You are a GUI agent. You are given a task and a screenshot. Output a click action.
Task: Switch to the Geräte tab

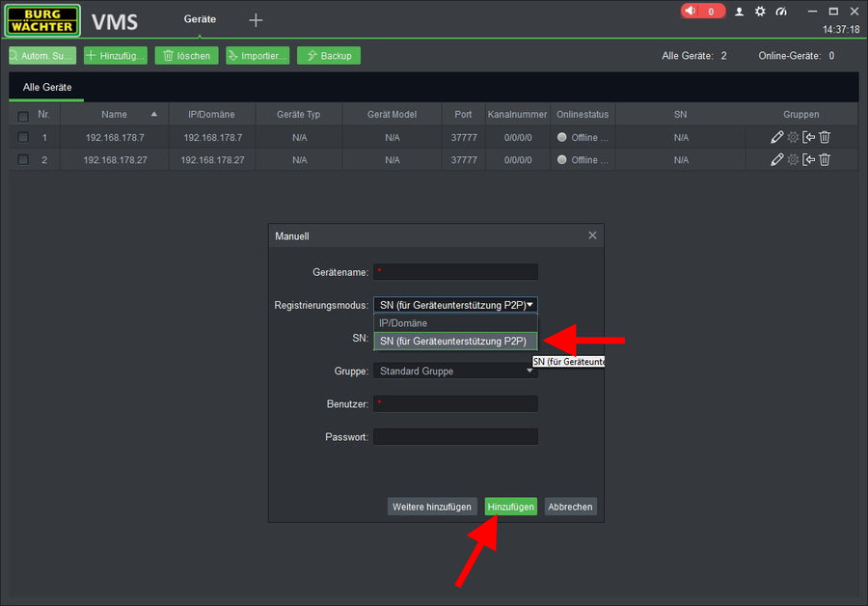click(200, 19)
